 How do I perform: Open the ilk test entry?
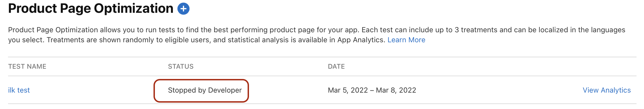point(19,90)
